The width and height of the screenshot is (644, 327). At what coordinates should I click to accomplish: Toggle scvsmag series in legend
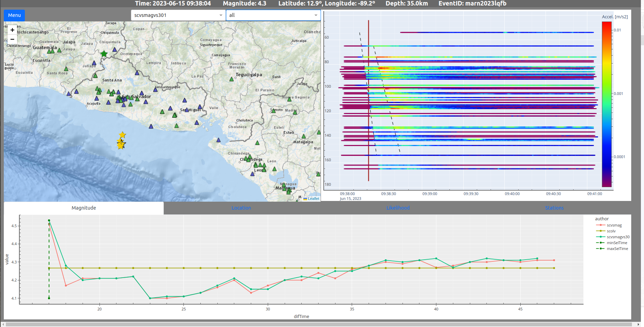point(614,225)
